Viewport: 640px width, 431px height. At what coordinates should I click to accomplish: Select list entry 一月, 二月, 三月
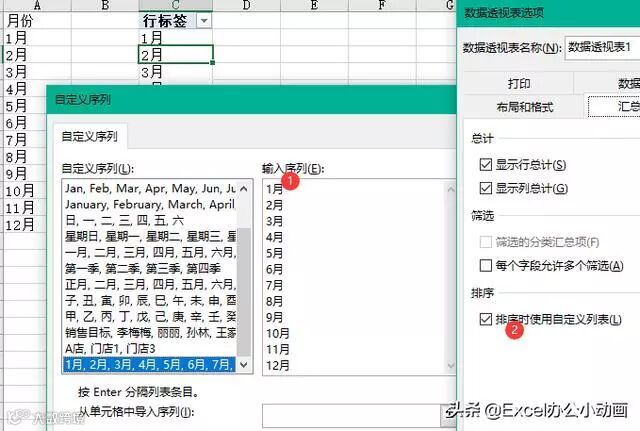pyautogui.click(x=150, y=252)
